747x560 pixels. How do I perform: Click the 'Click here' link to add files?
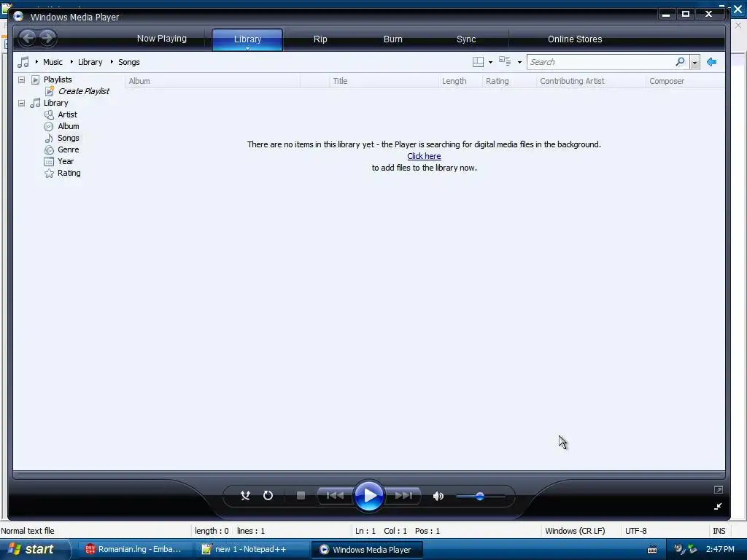click(424, 156)
